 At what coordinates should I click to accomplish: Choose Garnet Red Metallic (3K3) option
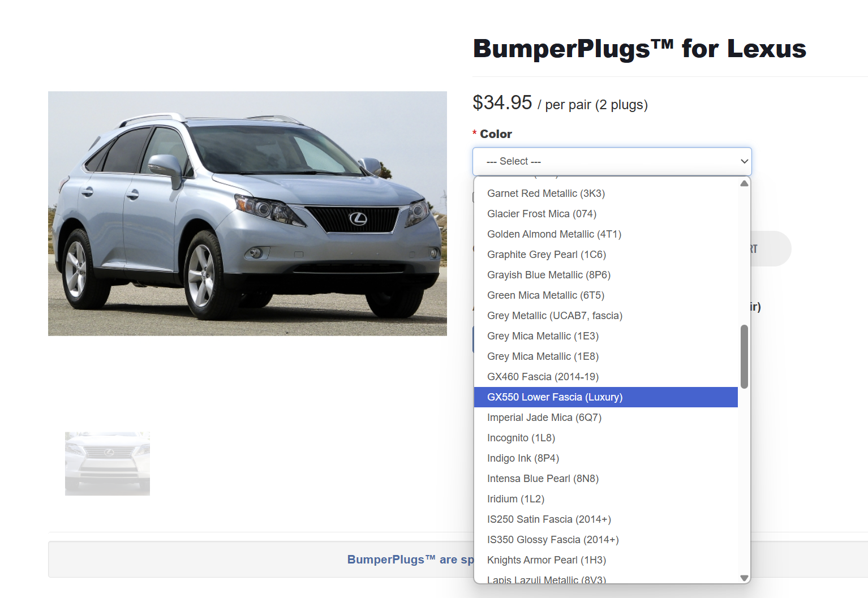tap(605, 193)
